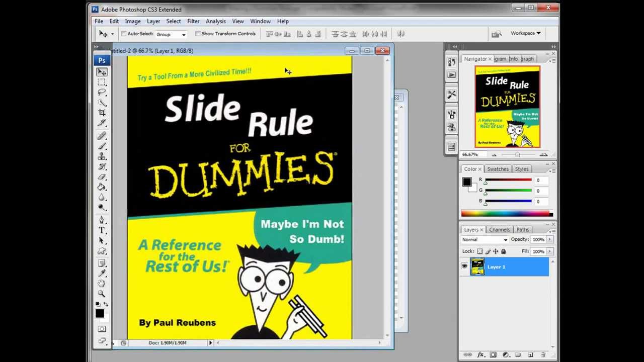
Task: Enable the Auto-Select checkbox
Action: (x=124, y=34)
